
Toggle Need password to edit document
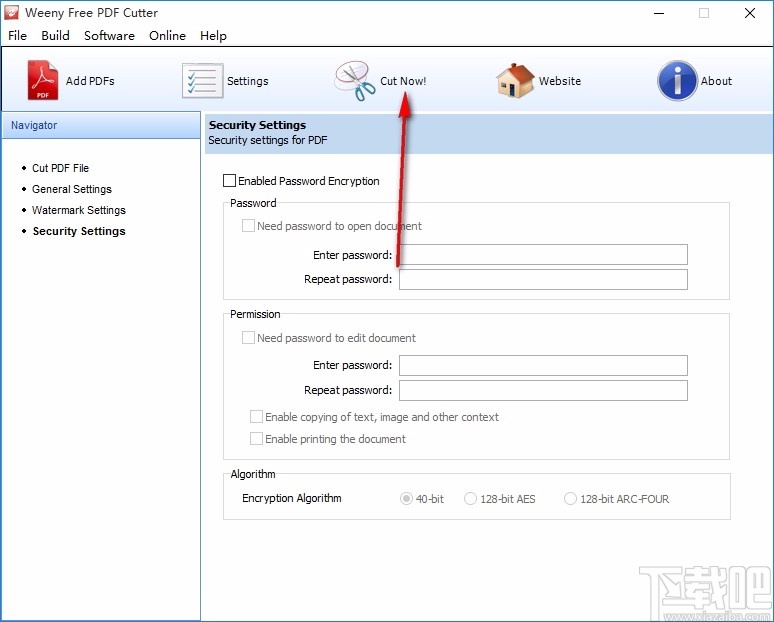[x=248, y=338]
